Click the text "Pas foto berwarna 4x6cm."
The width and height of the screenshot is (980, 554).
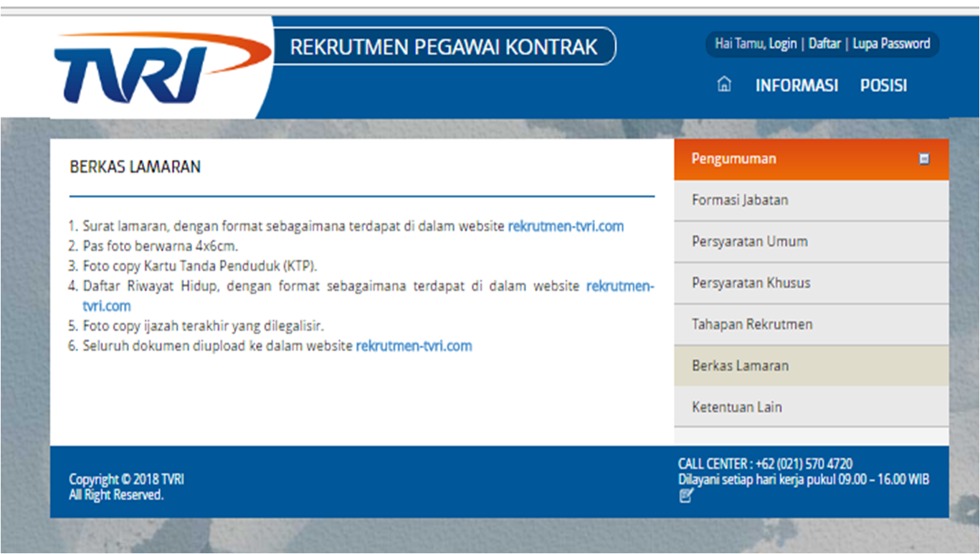[160, 247]
